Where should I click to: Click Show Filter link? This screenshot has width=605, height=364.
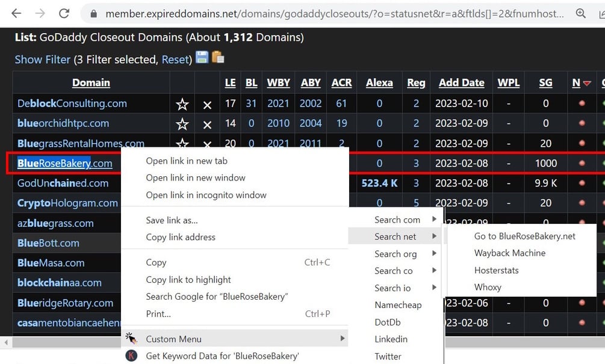(x=43, y=60)
